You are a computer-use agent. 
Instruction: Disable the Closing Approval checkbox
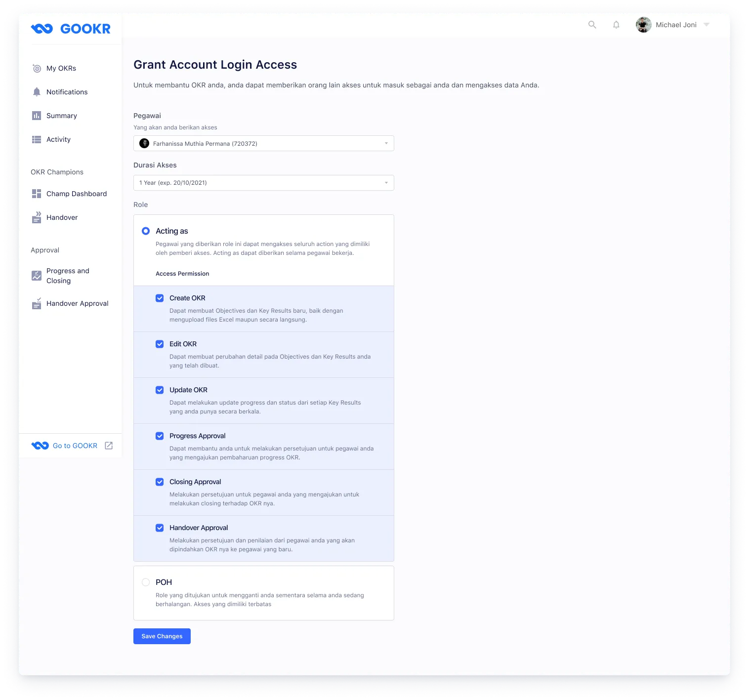click(160, 482)
